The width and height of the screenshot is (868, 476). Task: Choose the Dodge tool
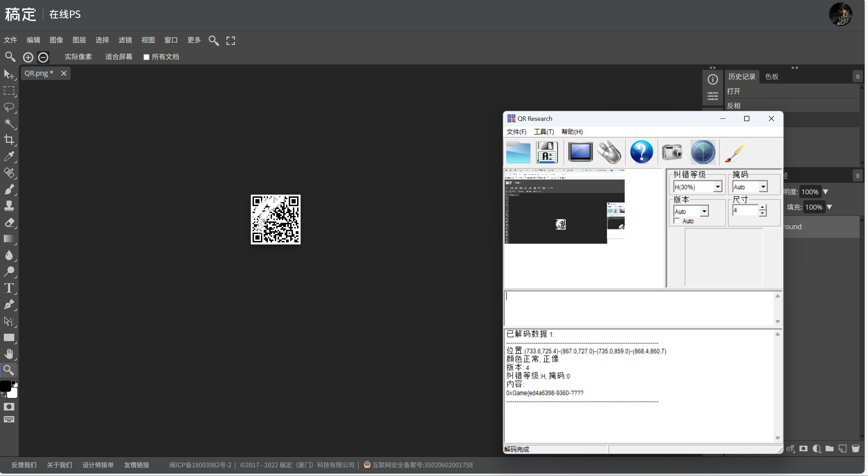click(x=9, y=271)
